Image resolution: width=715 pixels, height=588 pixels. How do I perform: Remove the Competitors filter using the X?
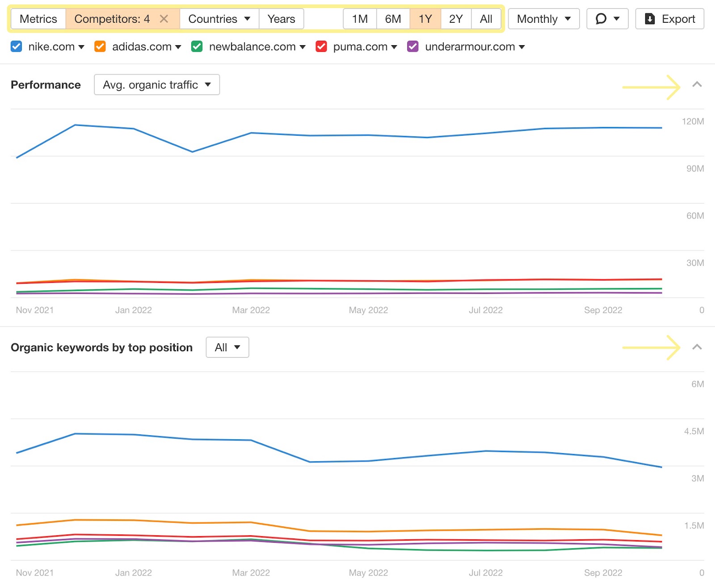point(164,19)
